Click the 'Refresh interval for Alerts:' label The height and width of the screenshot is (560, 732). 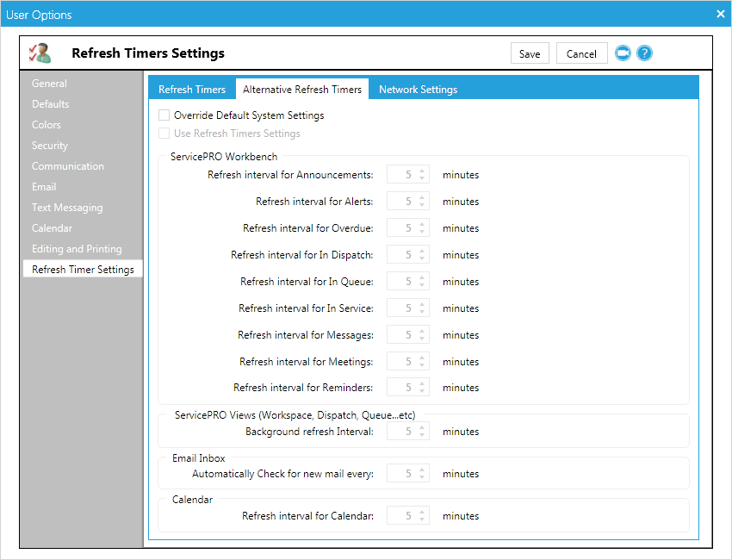314,202
